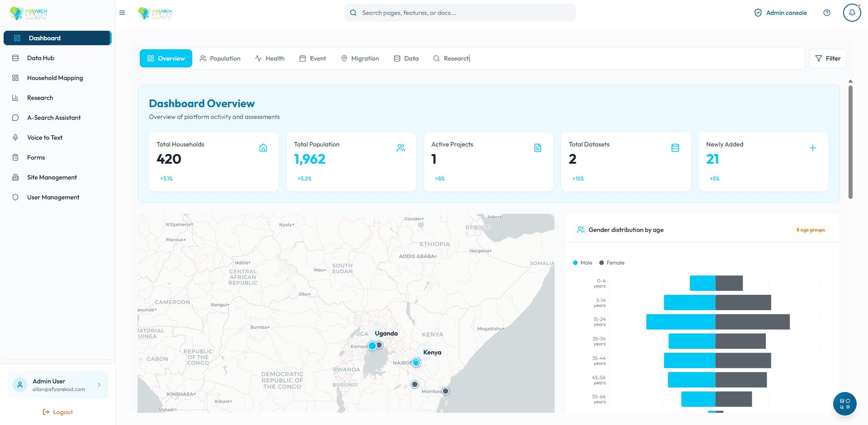
Task: Click the Household Mapping grid icon
Action: pos(15,78)
